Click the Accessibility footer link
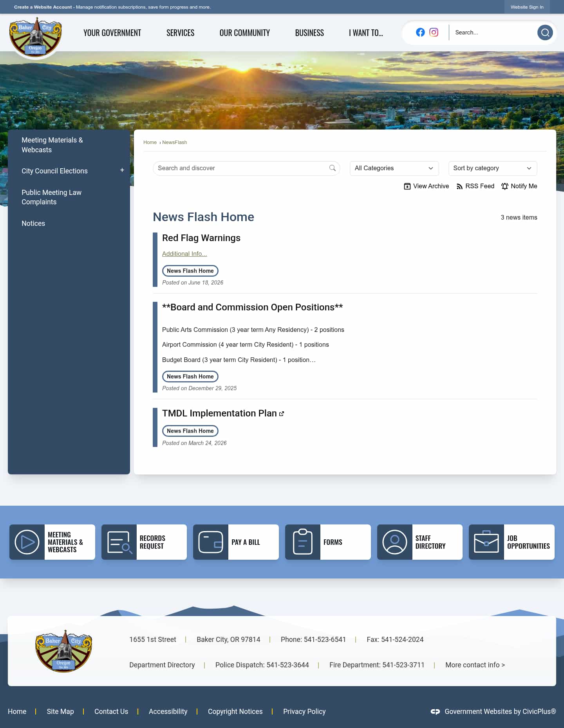 (x=168, y=712)
